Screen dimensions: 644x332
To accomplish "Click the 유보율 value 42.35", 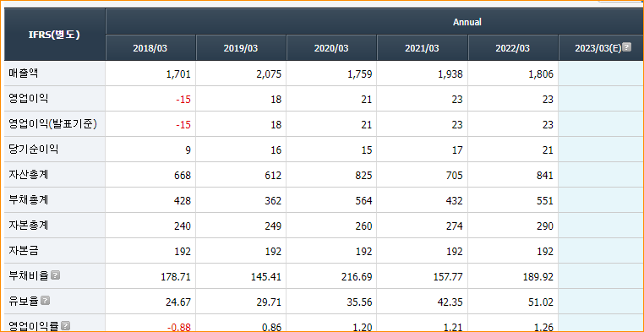I will click(x=450, y=302).
